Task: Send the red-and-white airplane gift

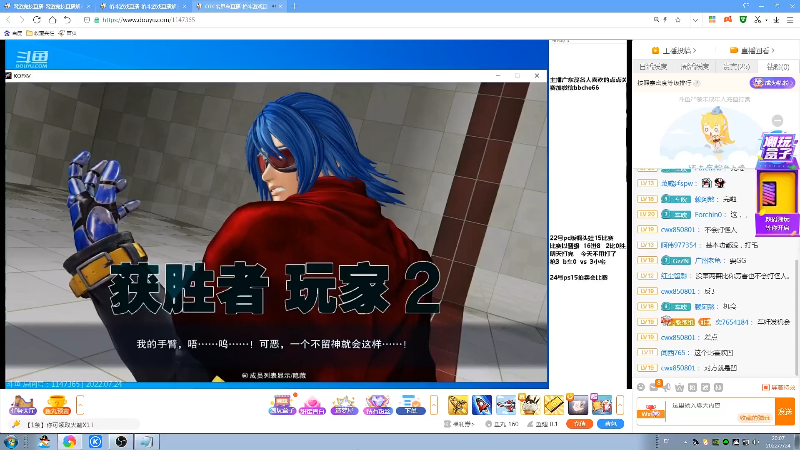Action: 506,405
